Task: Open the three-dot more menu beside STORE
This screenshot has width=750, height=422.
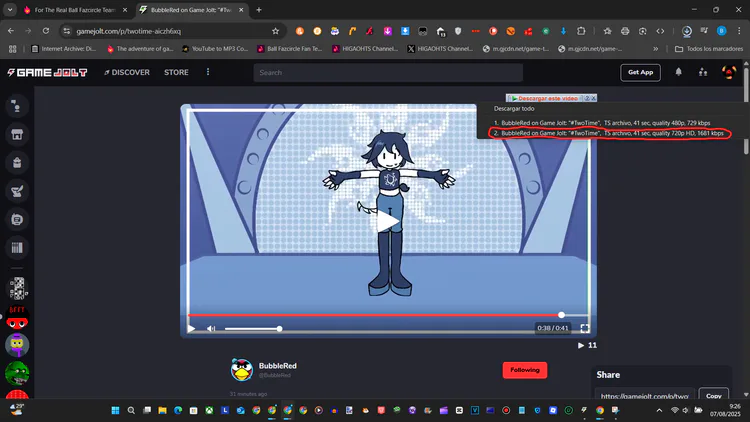Action: (x=208, y=72)
